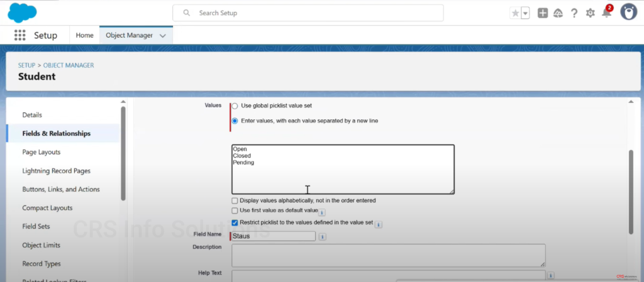
Task: Click the main form scroll-up arrow
Action: tap(631, 101)
